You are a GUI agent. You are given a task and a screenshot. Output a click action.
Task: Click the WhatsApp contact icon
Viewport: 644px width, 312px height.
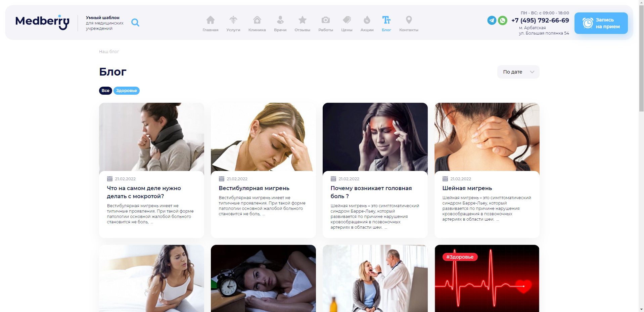tap(503, 20)
